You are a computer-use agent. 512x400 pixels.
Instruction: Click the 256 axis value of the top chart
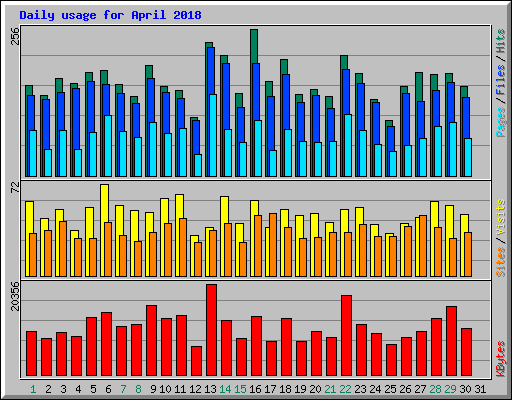[x=15, y=36]
